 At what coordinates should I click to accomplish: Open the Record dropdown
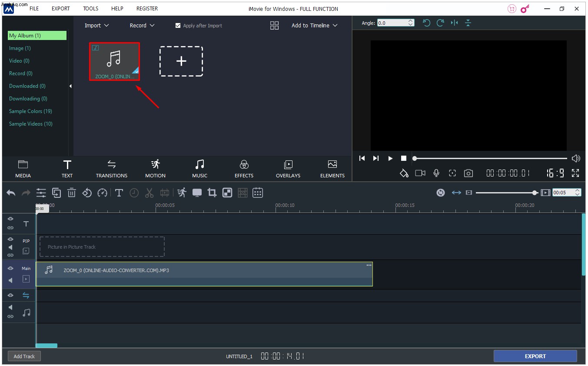coord(142,26)
